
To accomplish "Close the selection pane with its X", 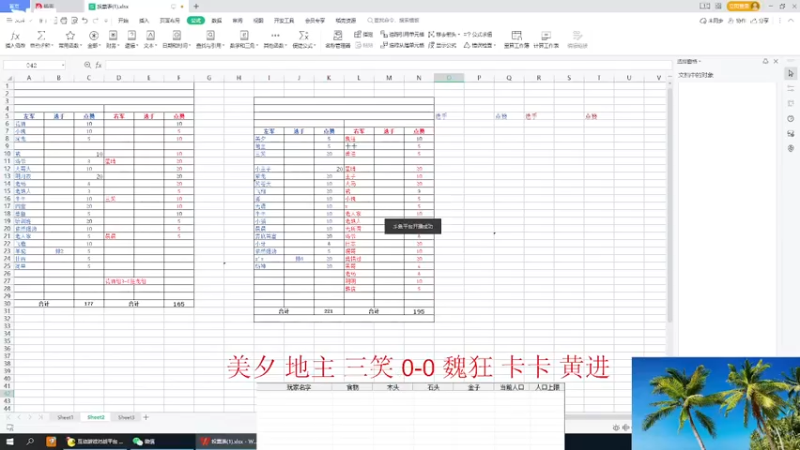I will click(776, 61).
